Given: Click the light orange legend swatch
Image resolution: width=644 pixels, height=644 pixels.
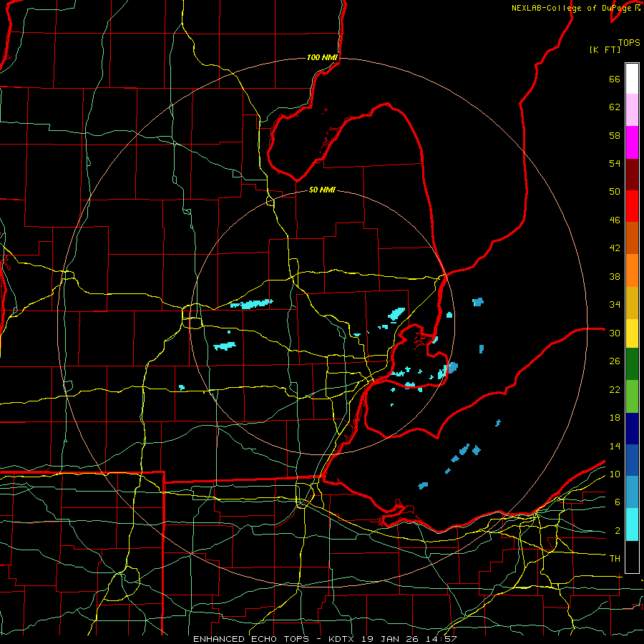Looking at the screenshot, I should pyautogui.click(x=632, y=270).
